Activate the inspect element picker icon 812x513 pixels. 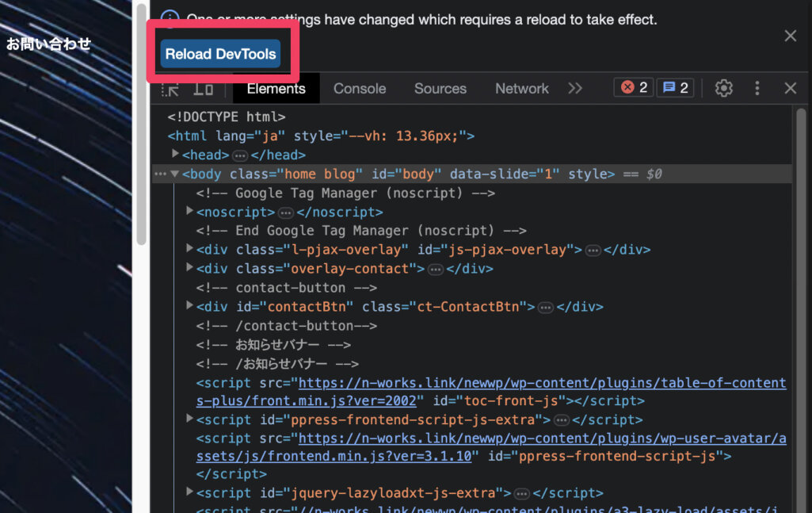click(x=170, y=89)
